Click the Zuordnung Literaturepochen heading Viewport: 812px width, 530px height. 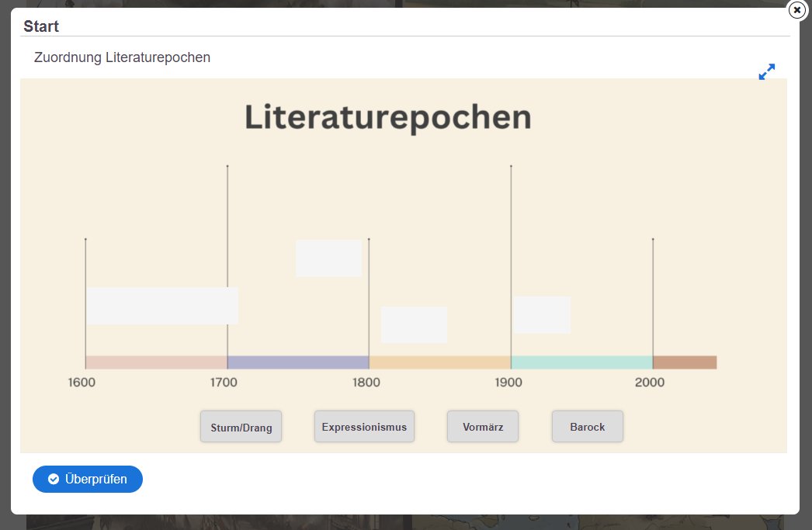123,57
